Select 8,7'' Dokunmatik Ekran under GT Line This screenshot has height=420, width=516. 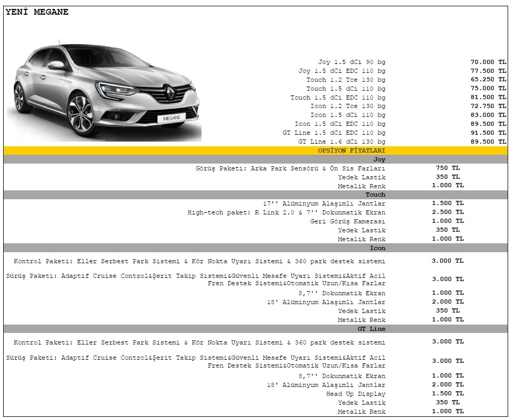click(x=342, y=376)
